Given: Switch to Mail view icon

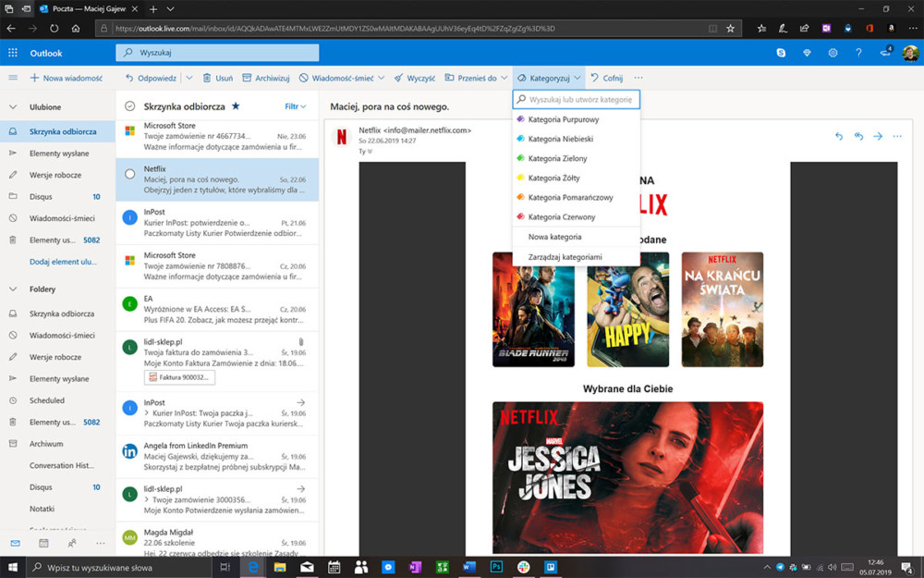Looking at the screenshot, I should click(x=16, y=543).
